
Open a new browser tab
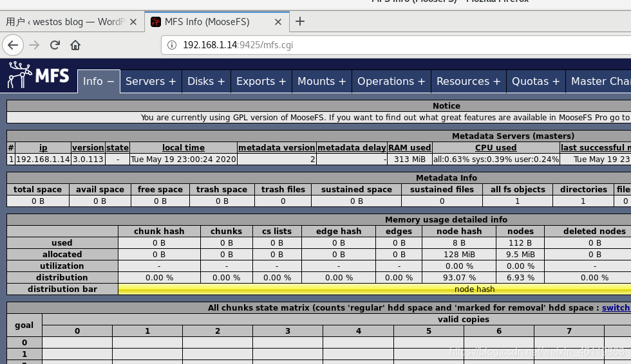point(300,21)
